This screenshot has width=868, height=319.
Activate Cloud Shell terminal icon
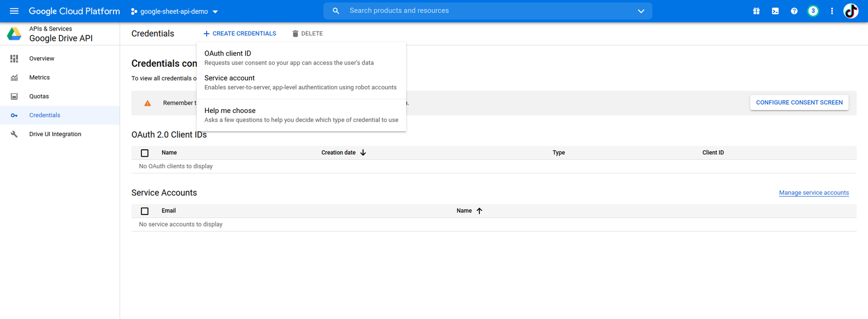(775, 11)
